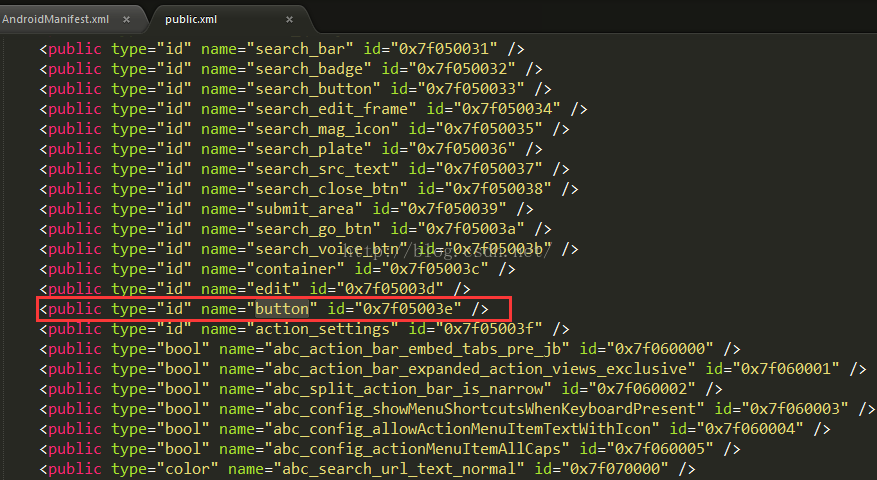Click the id value "0x7f05003c"
The width and height of the screenshot is (877, 480).
pos(435,269)
